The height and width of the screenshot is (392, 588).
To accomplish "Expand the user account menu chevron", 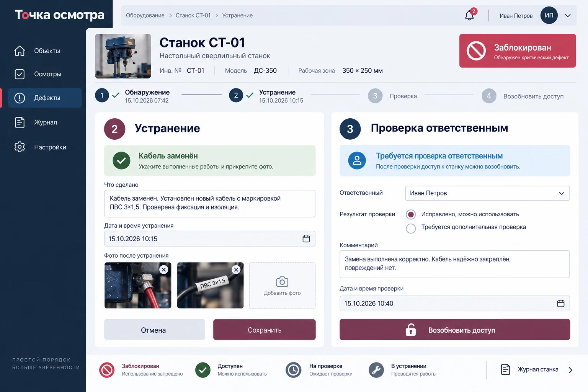I will tap(568, 16).
